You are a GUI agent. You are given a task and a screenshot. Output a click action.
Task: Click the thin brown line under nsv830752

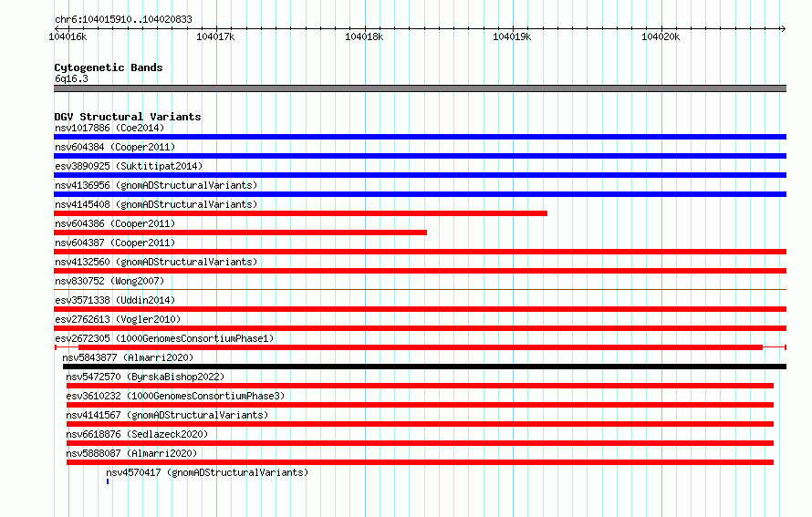coord(420,289)
